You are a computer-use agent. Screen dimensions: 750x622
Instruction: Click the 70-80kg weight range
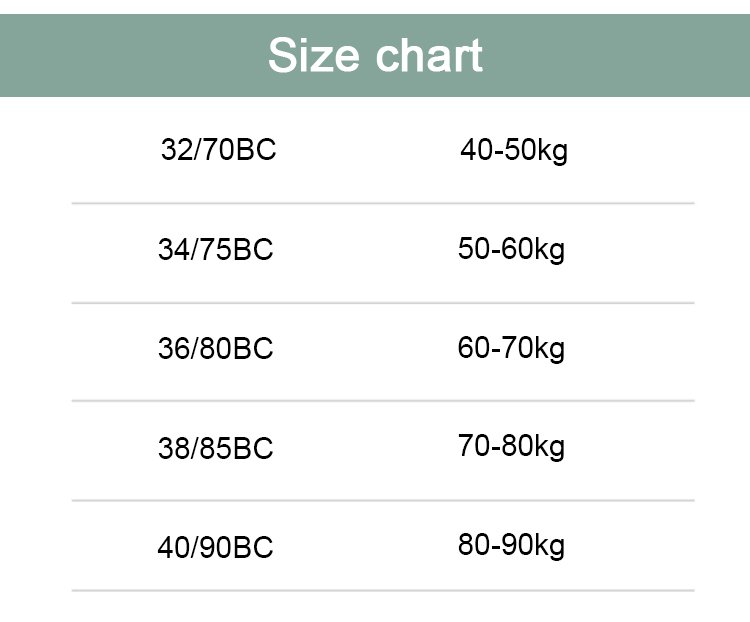(511, 446)
